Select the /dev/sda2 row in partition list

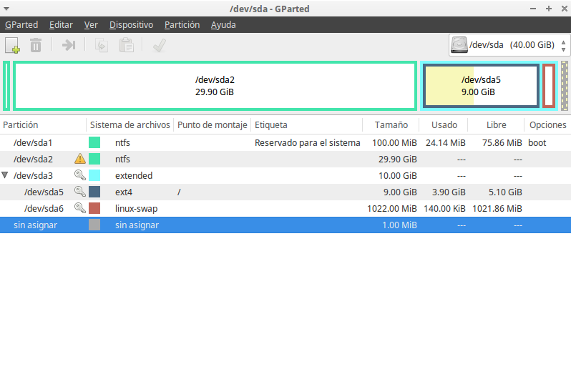285,159
